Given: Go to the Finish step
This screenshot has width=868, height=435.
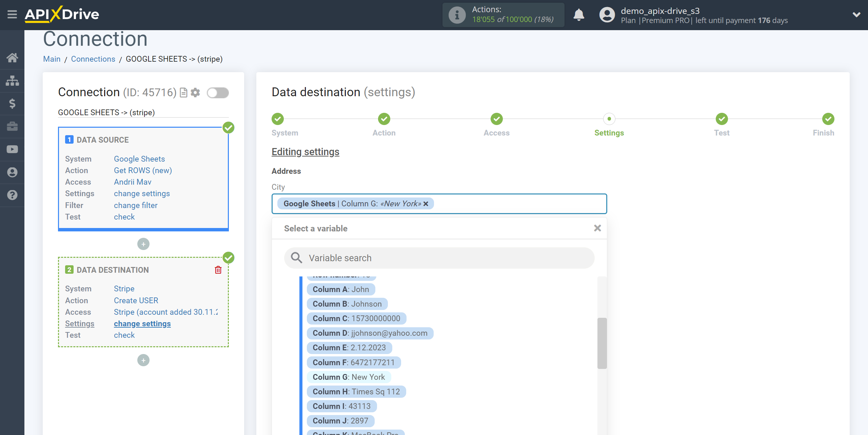Looking at the screenshot, I should point(828,119).
